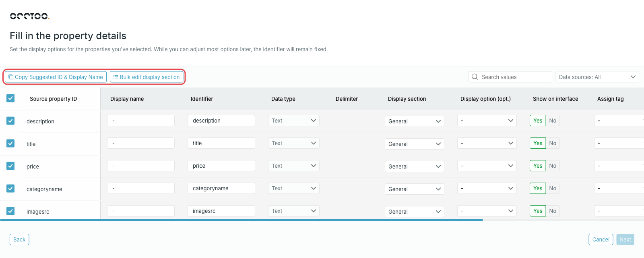Image resolution: width=644 pixels, height=258 pixels.
Task: Click the horizontal table scrollbar
Action: (242, 220)
